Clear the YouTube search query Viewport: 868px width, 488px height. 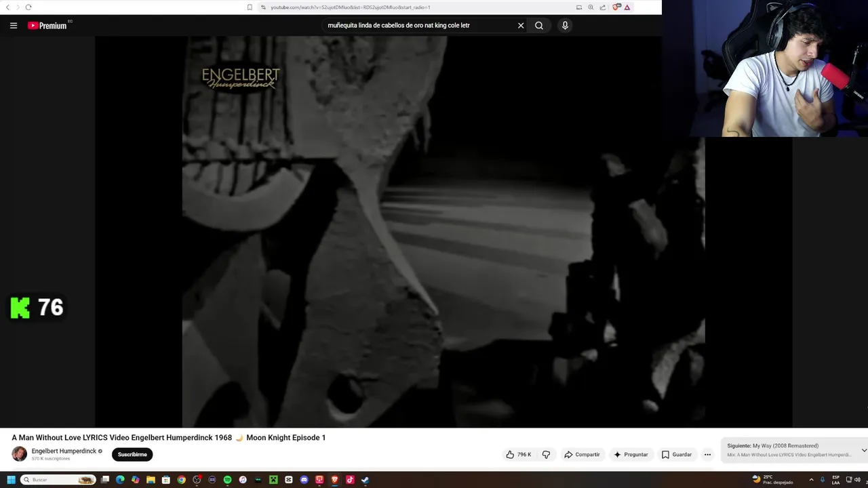pyautogui.click(x=521, y=26)
